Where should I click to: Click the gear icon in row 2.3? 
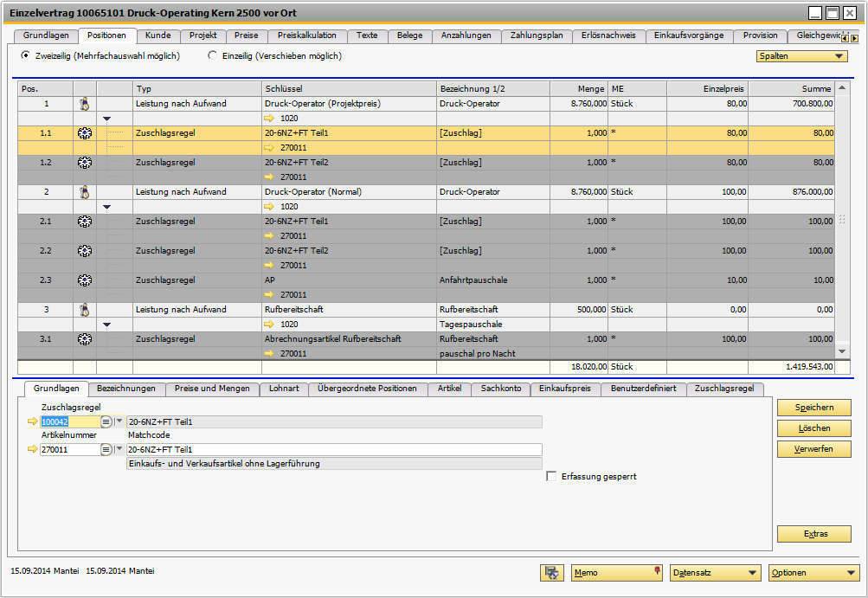pyautogui.click(x=85, y=280)
